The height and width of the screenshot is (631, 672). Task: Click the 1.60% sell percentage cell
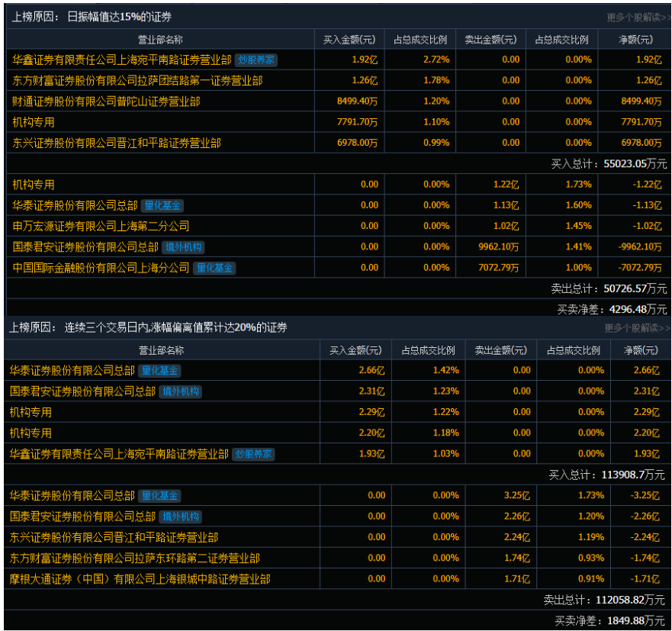(579, 205)
